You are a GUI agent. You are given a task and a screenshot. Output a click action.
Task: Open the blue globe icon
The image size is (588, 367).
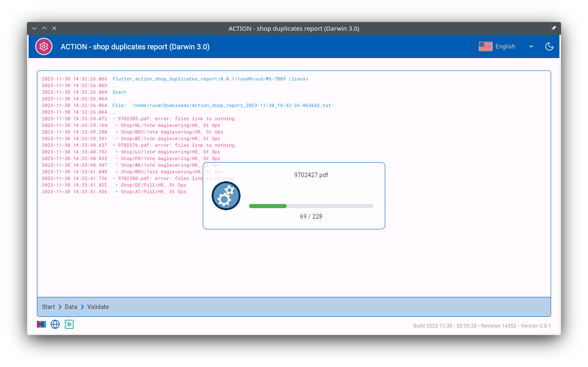coord(55,324)
